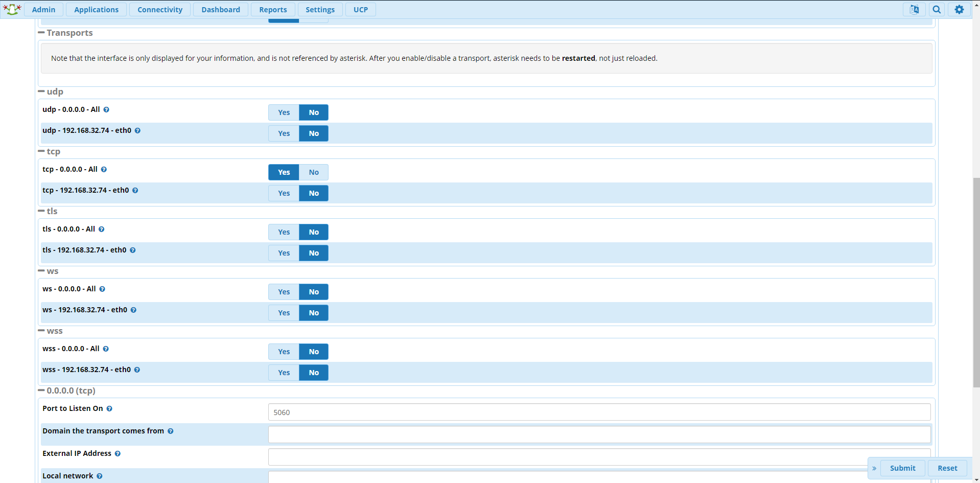Click the FreePBX logo icon
Image resolution: width=980 pixels, height=483 pixels.
(12, 9)
